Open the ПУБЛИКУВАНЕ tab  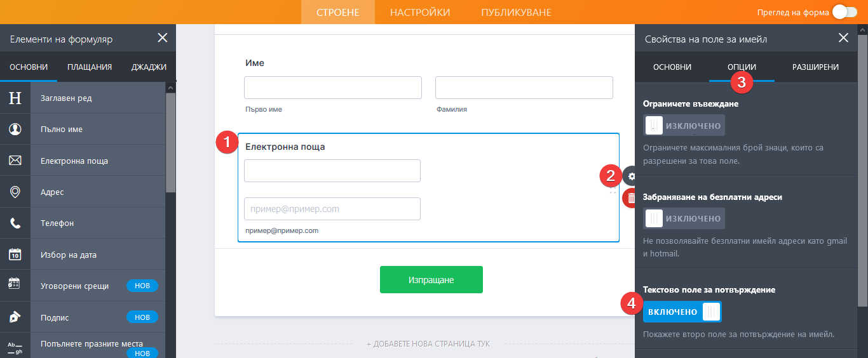[x=516, y=12]
